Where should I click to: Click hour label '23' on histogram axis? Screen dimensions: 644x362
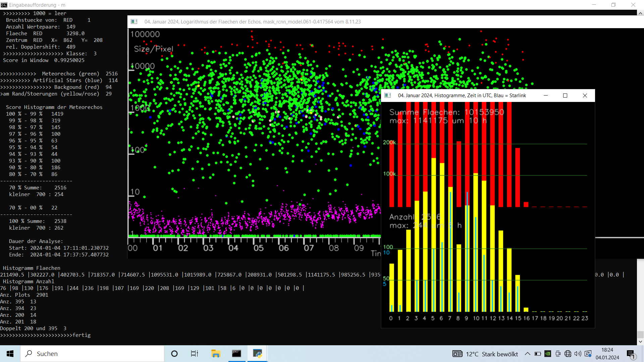[585, 318]
